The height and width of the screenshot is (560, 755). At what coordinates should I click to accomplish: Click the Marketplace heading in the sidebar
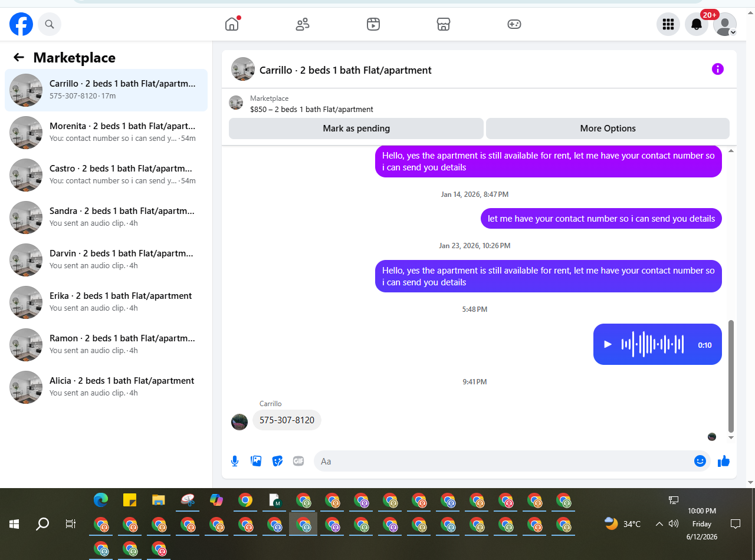coord(74,58)
